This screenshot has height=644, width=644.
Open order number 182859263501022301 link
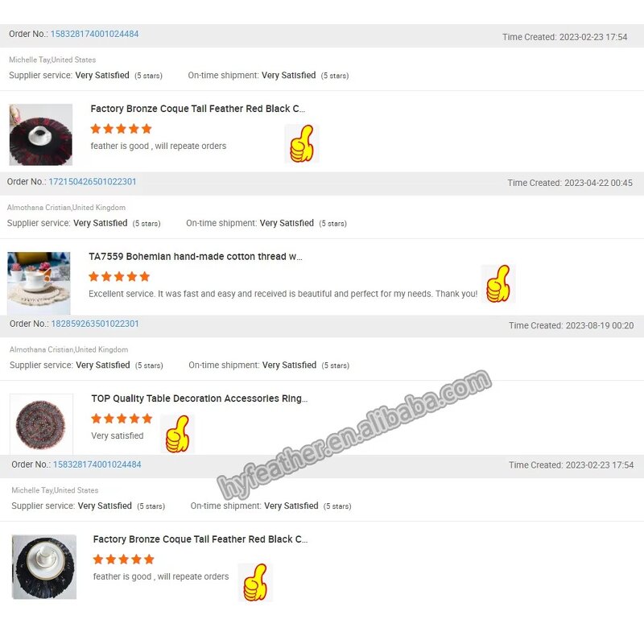click(x=95, y=324)
